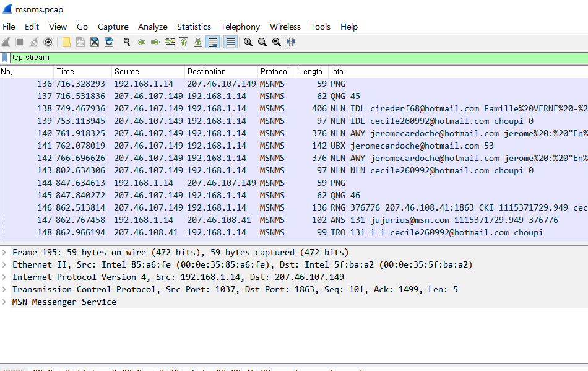Click the Go to specified packet icon
588x371 pixels.
[170, 42]
